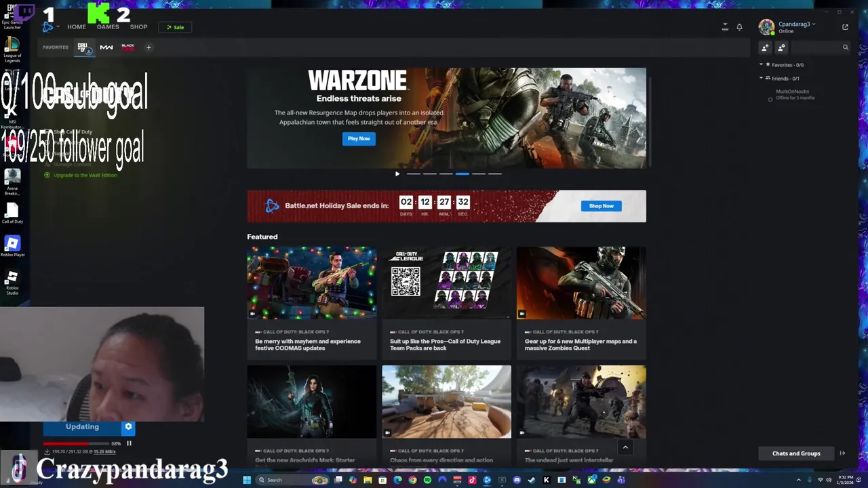The width and height of the screenshot is (868, 488).
Task: Click Play Now on Warzone banner
Action: 359,138
